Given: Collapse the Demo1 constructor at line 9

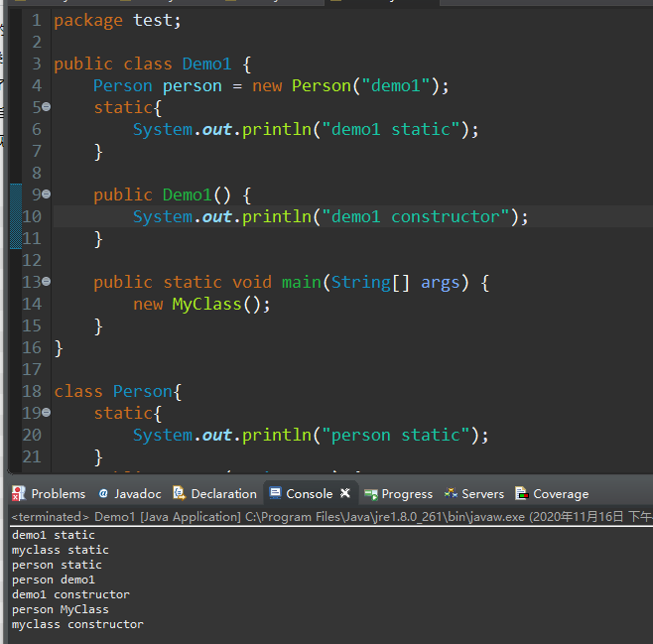Looking at the screenshot, I should (x=47, y=193).
